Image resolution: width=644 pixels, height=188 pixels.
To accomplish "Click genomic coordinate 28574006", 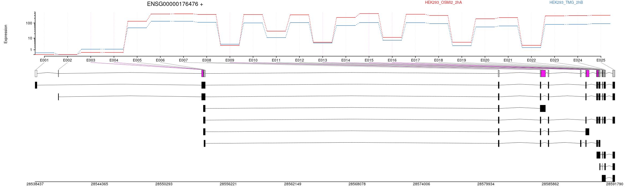I will (422, 184).
